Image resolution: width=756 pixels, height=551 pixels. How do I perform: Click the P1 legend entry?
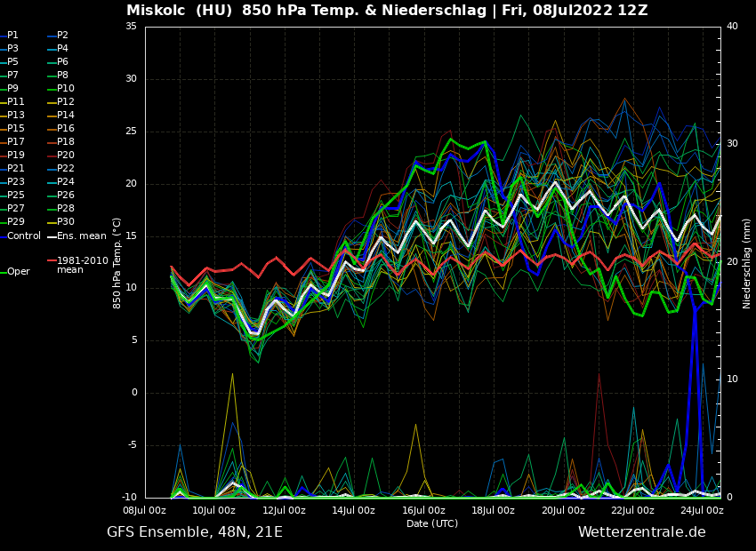tap(12, 36)
